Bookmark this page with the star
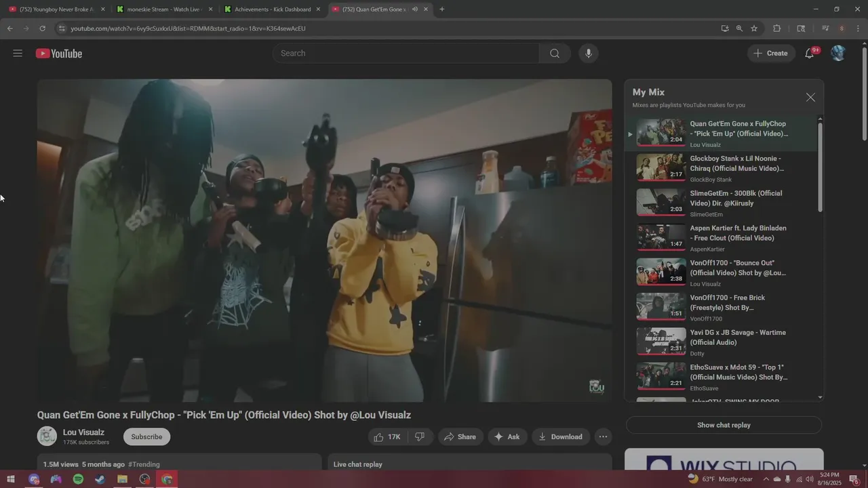This screenshot has height=488, width=868. tap(754, 28)
